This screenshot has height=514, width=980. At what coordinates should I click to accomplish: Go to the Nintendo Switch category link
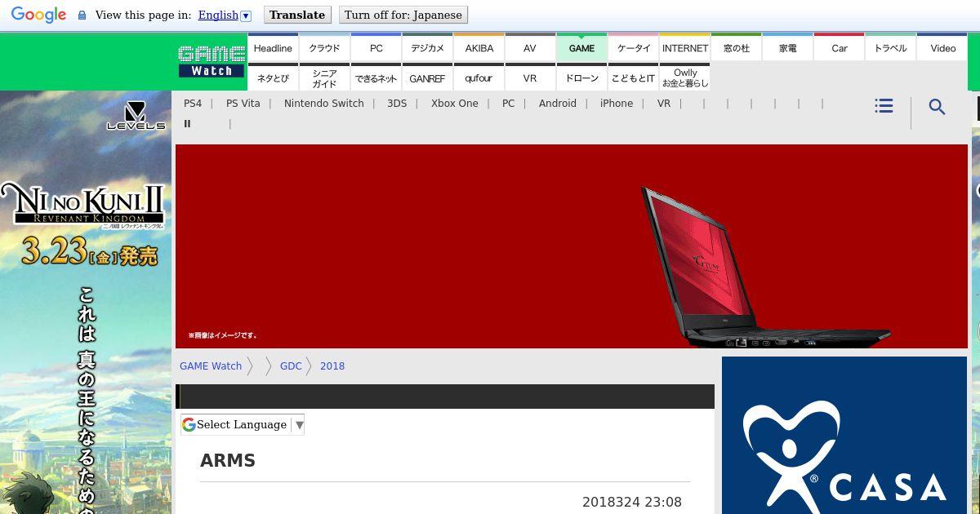[324, 104]
